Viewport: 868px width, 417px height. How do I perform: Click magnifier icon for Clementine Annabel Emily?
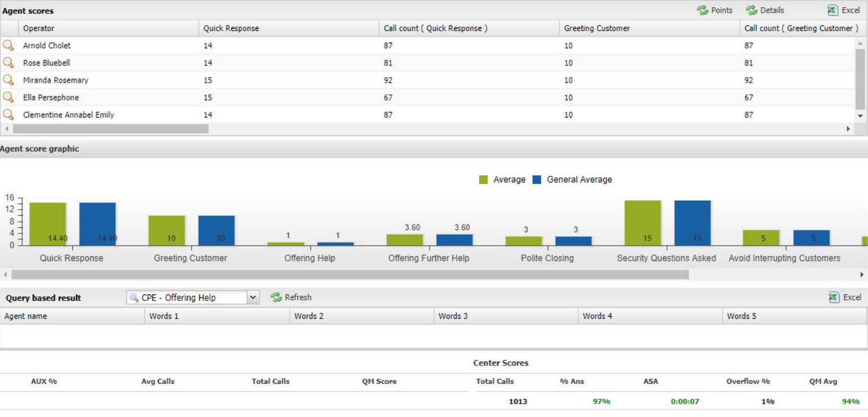[8, 114]
